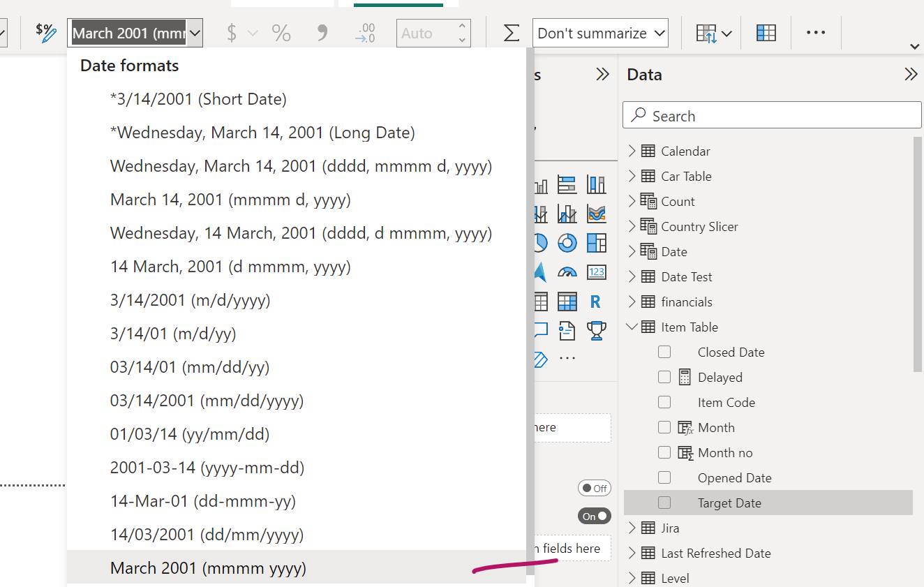
Task: Check the Target Date field
Action: pos(664,503)
